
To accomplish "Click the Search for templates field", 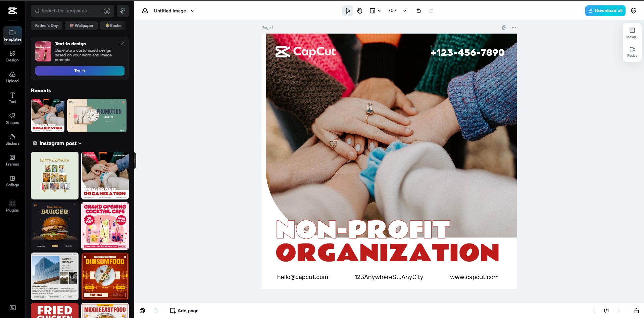I will [x=67, y=11].
